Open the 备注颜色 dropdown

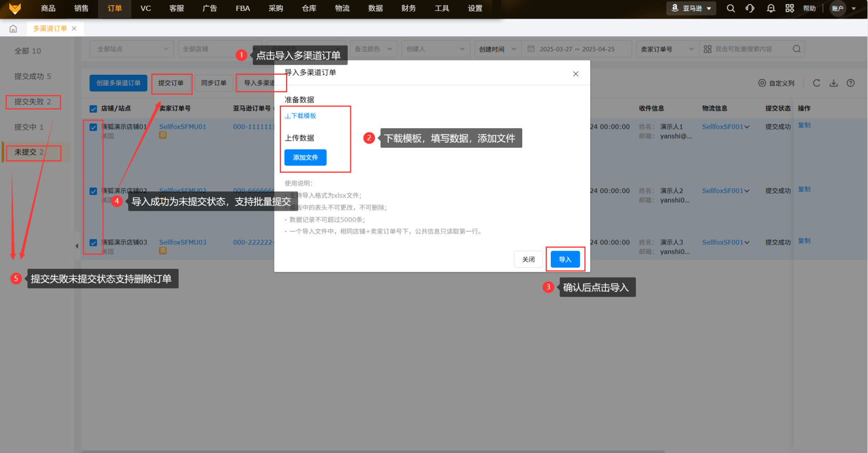point(374,49)
